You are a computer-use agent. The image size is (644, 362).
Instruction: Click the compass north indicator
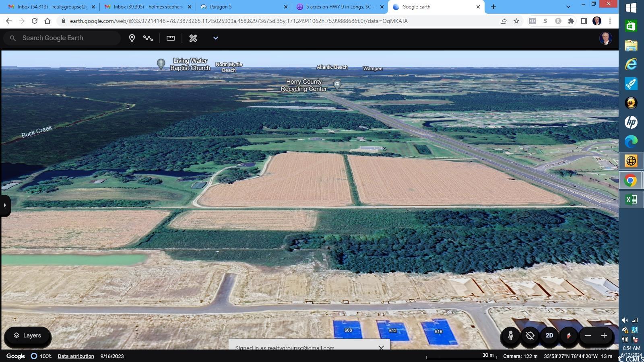568,335
